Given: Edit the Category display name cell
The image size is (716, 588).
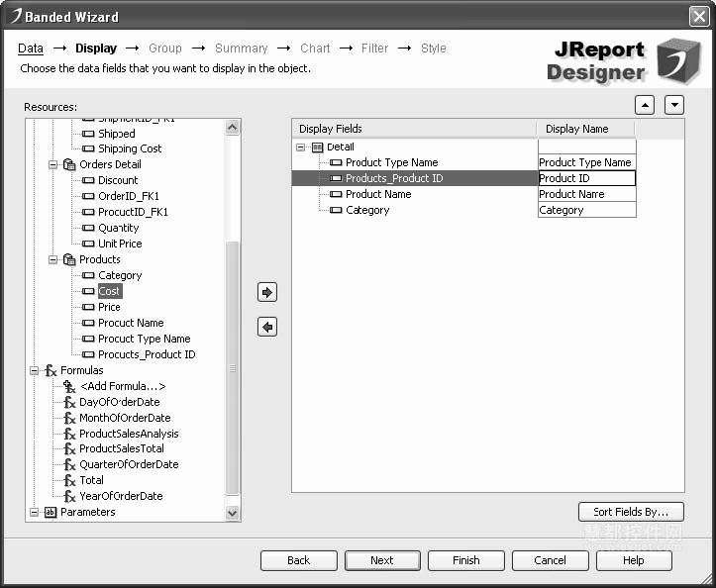Looking at the screenshot, I should pos(587,210).
